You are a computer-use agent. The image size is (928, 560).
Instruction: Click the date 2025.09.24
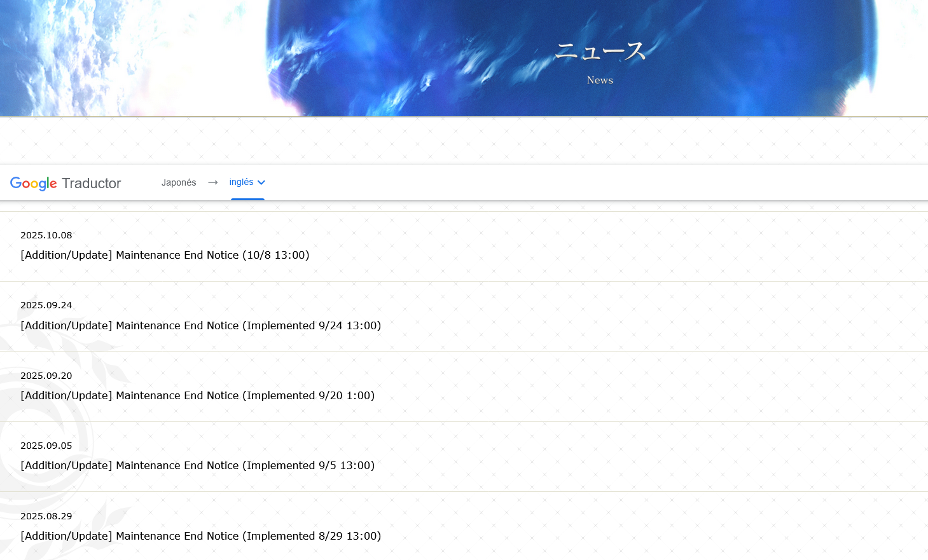46,305
